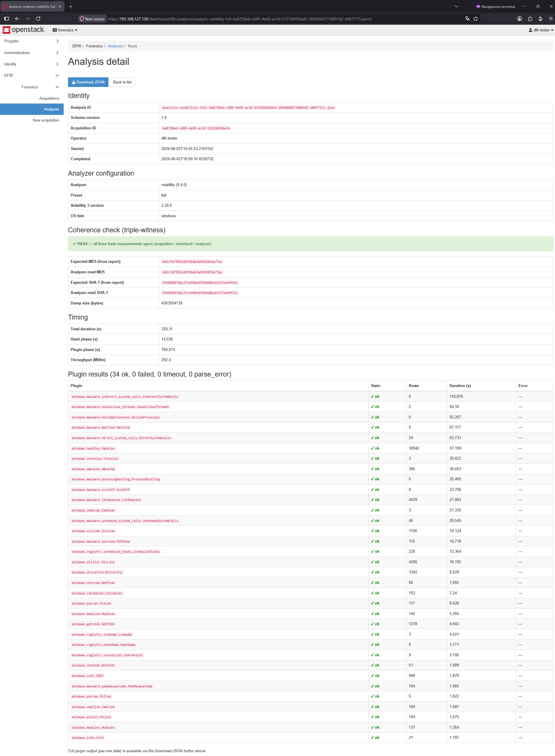Viewport: 555px width, 756px height.
Task: Expand the Progetto sidebar section
Action: (32, 41)
